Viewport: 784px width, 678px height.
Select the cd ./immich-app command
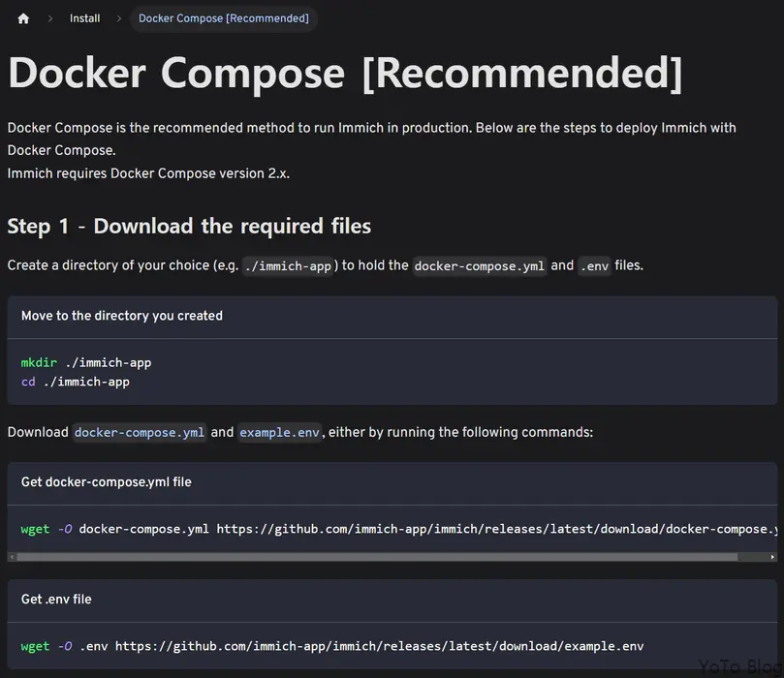click(x=74, y=381)
